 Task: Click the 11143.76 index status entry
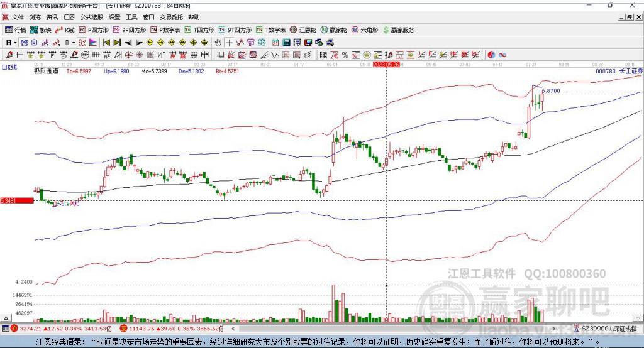[172, 329]
